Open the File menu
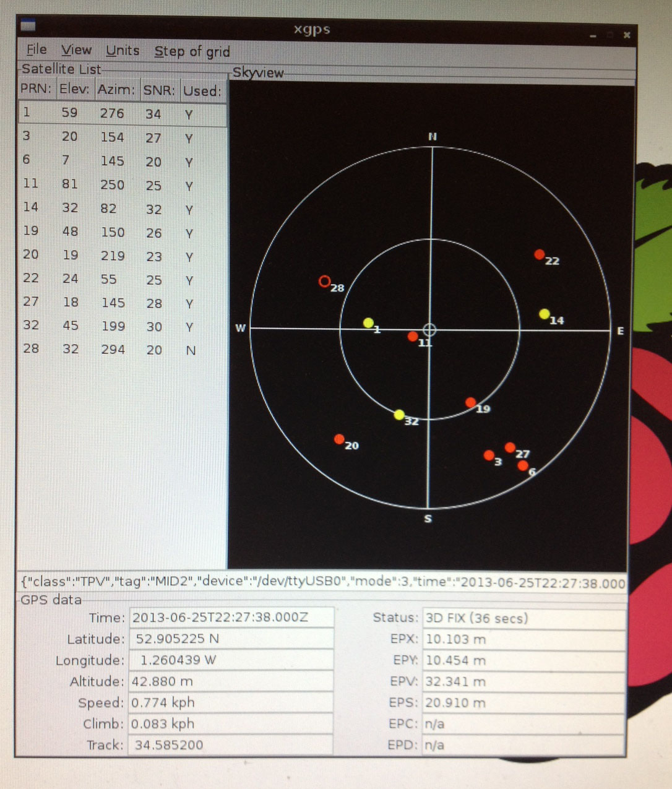 coord(37,50)
